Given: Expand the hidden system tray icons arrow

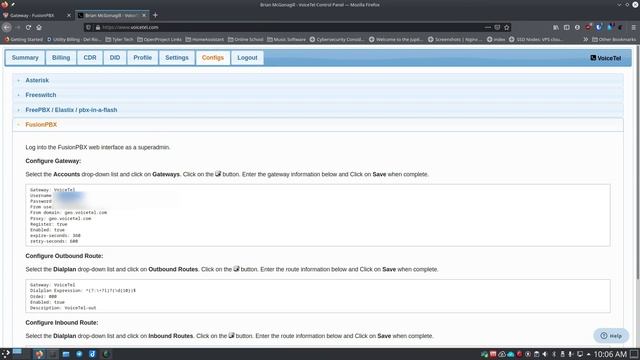Looking at the screenshot, I should point(588,354).
